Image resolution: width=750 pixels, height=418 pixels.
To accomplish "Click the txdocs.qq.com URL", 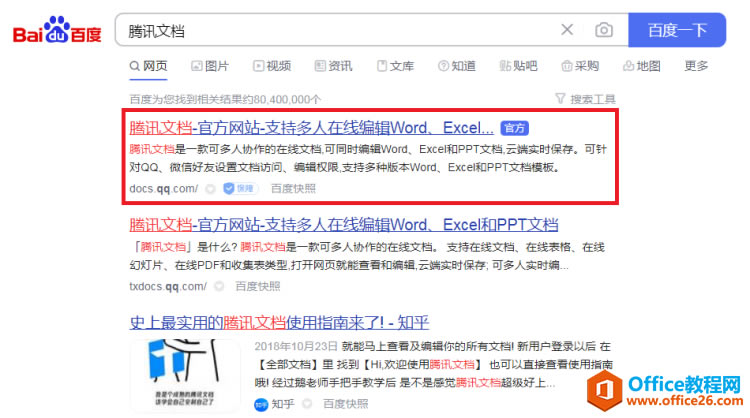I will click(168, 286).
